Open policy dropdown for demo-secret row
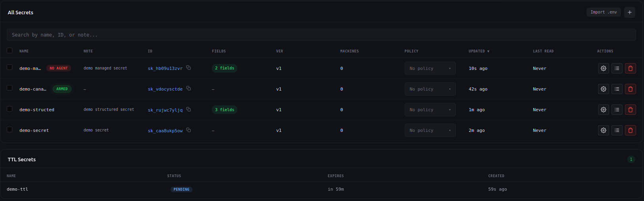Image resolution: width=644 pixels, height=201 pixels. pyautogui.click(x=430, y=130)
